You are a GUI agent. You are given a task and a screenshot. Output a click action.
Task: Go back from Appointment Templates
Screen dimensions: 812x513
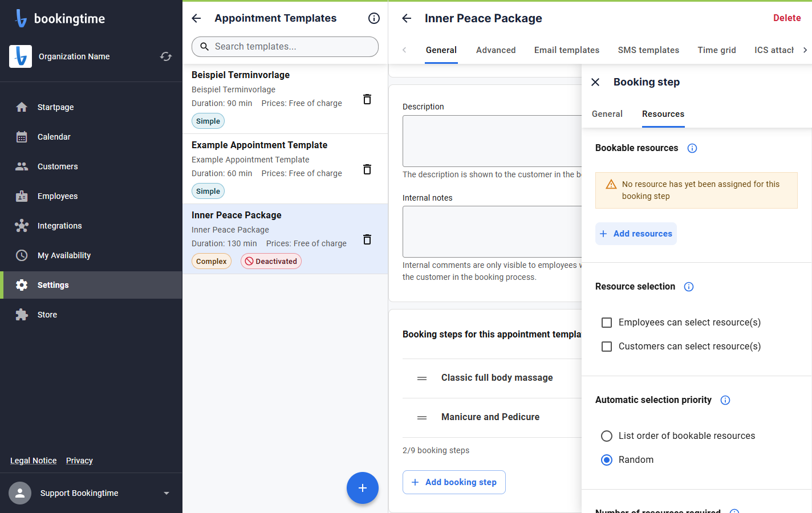[196, 18]
